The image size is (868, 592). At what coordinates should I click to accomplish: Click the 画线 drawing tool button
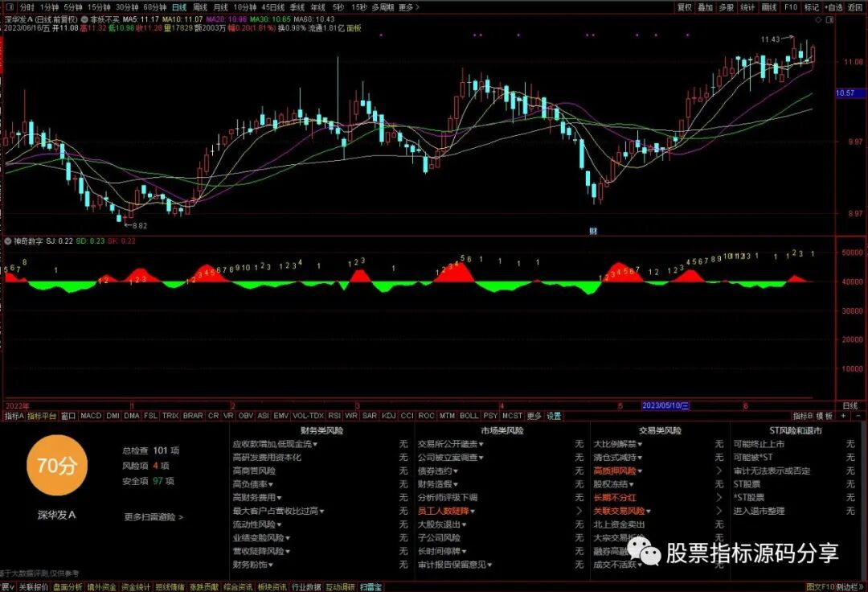click(x=769, y=7)
